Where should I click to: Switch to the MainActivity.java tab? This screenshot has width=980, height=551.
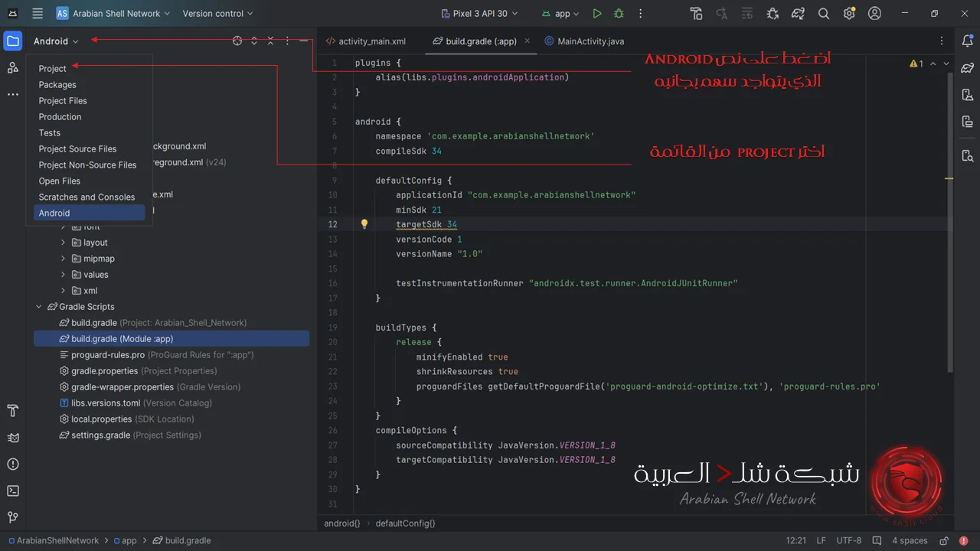point(584,41)
